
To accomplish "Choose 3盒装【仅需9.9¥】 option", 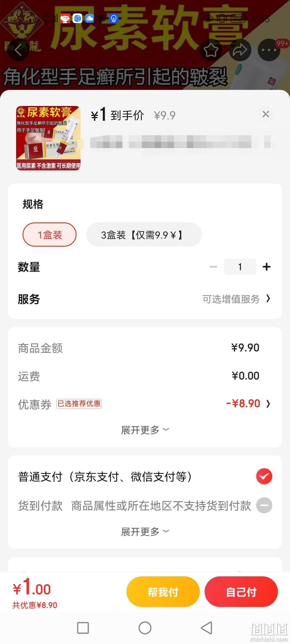I will point(144,235).
